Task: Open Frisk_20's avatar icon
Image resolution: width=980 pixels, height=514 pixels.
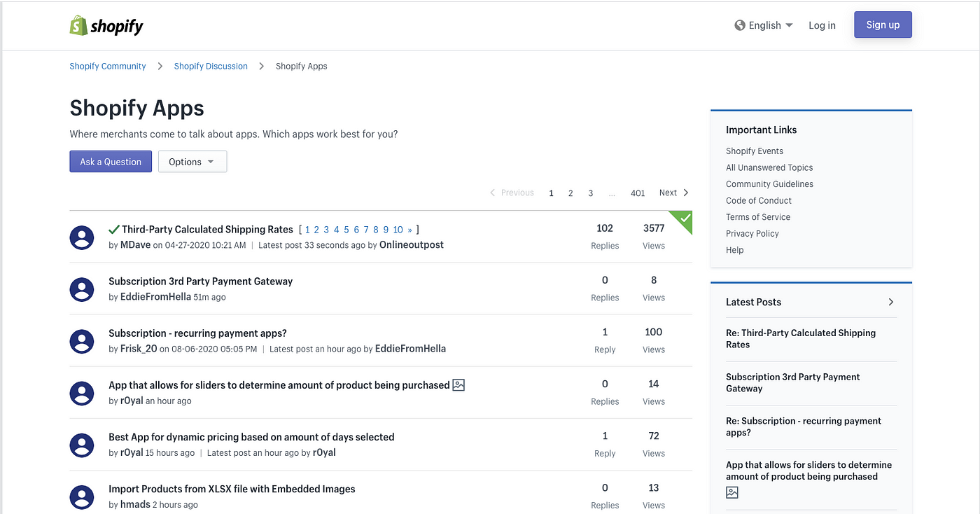Action: (83, 341)
